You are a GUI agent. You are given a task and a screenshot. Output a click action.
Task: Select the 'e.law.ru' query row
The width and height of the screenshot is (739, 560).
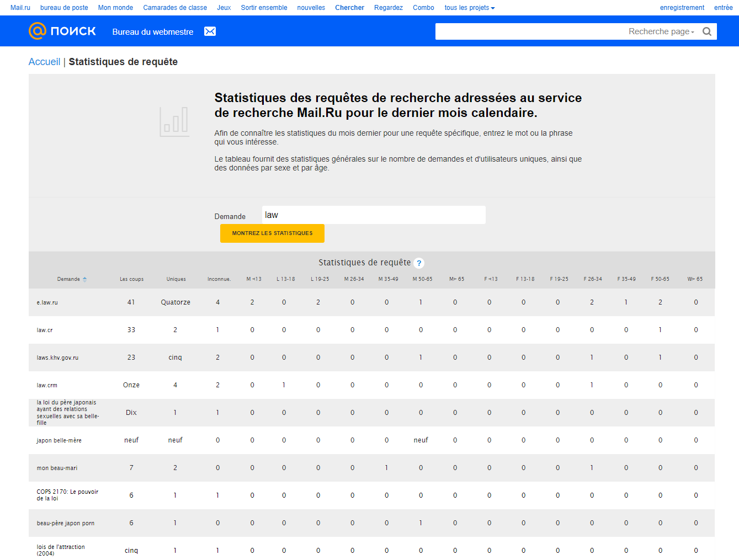pyautogui.click(x=371, y=302)
